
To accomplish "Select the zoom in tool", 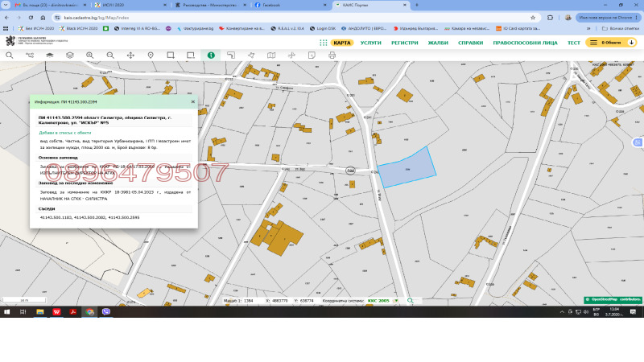I will coord(90,55).
